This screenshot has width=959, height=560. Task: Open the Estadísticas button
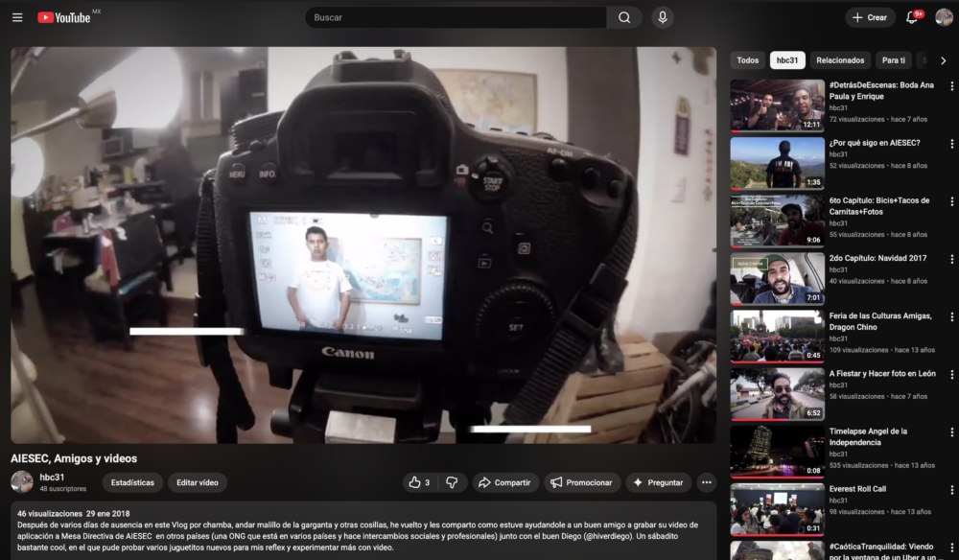(x=132, y=482)
